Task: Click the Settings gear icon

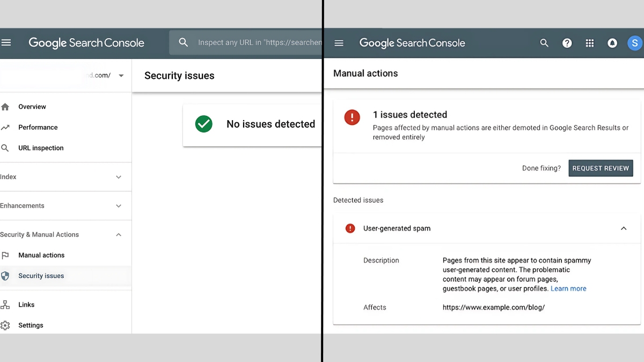Action: click(5, 326)
